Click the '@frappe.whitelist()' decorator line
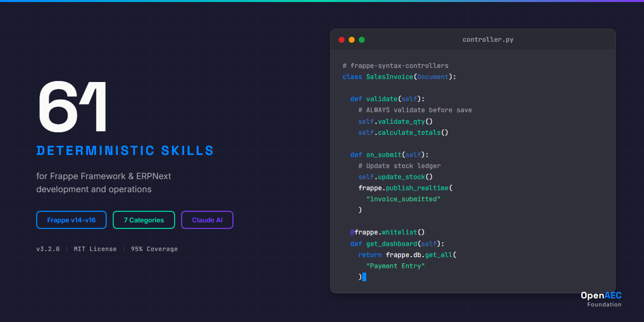644x322 pixels. point(387,232)
